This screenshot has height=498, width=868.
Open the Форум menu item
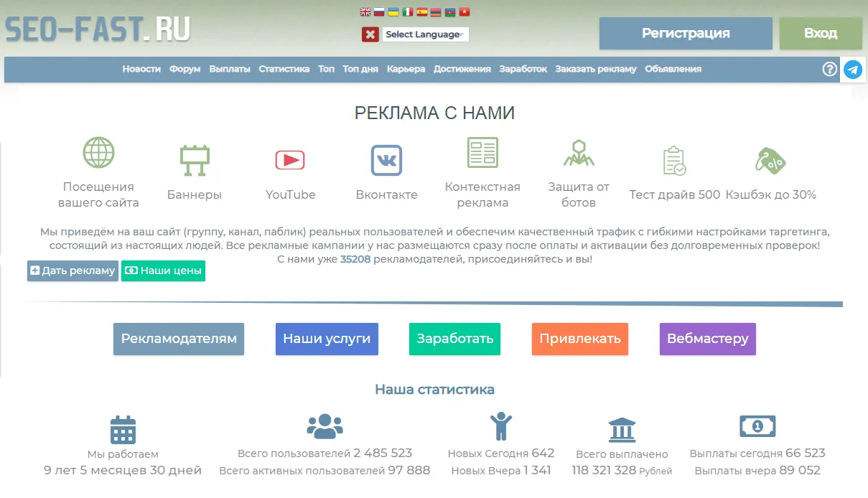185,69
